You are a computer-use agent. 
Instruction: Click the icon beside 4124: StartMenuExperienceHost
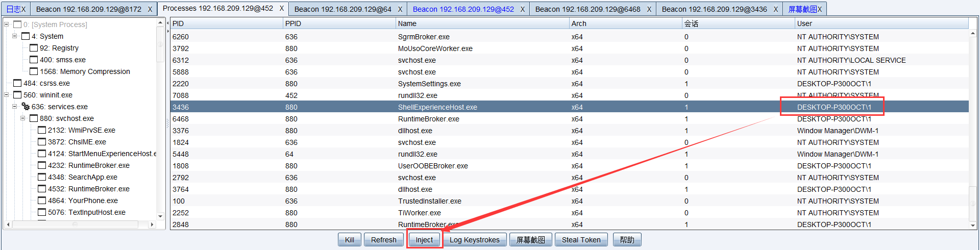[42, 154]
